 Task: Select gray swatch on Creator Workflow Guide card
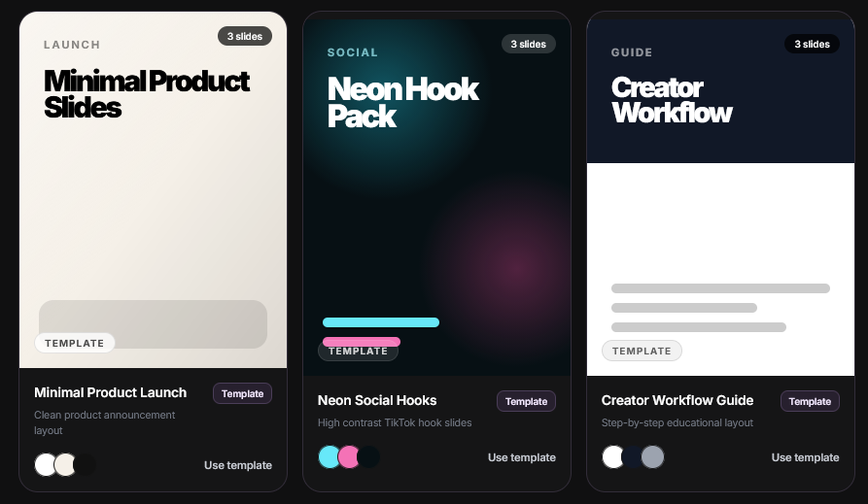click(x=652, y=457)
